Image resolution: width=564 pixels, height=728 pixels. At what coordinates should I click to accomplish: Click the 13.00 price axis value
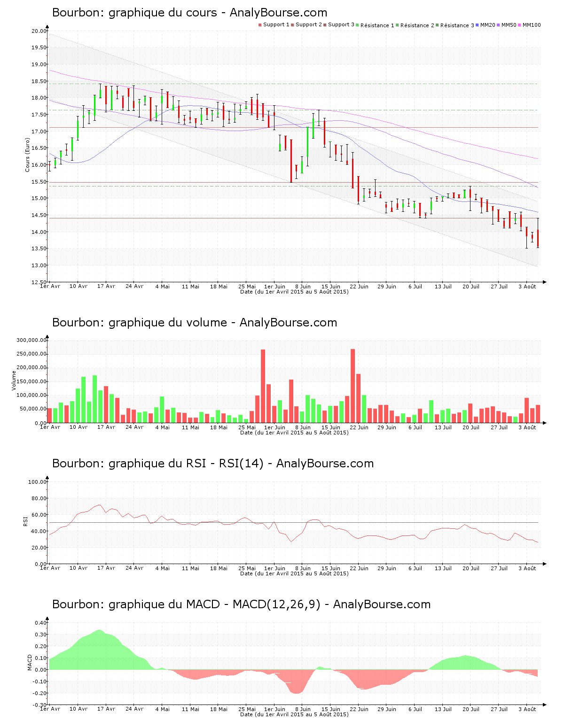pyautogui.click(x=39, y=266)
